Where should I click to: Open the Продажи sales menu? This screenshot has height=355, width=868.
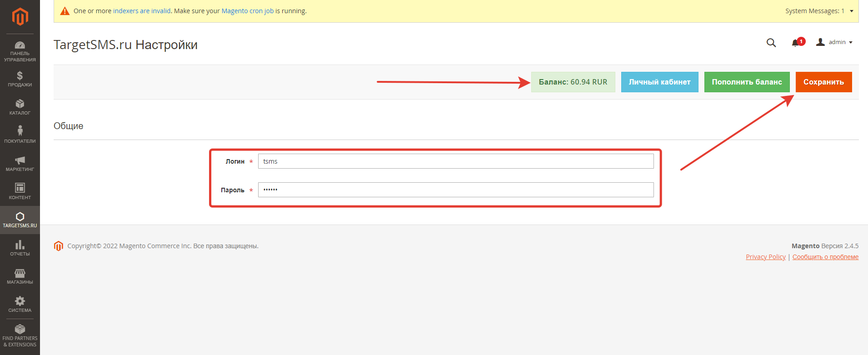tap(20, 79)
